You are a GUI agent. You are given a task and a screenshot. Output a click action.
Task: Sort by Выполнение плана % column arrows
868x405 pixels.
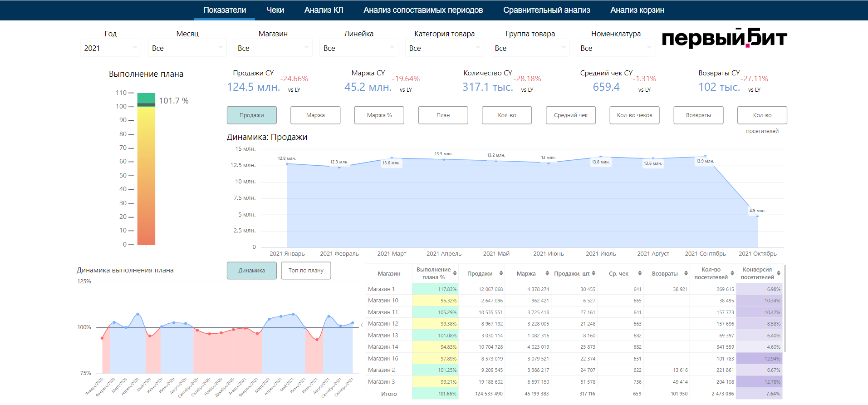coord(455,273)
